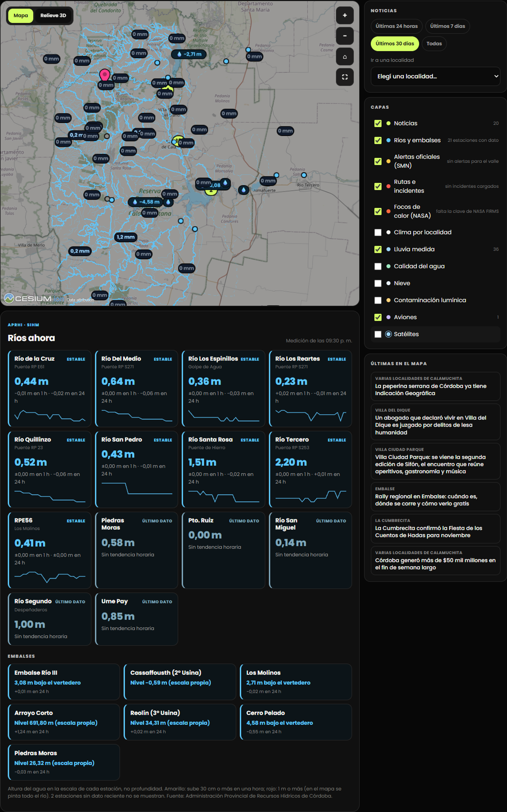The width and height of the screenshot is (507, 812).
Task: Filter news by Últimas 24 horas
Action: 396,26
